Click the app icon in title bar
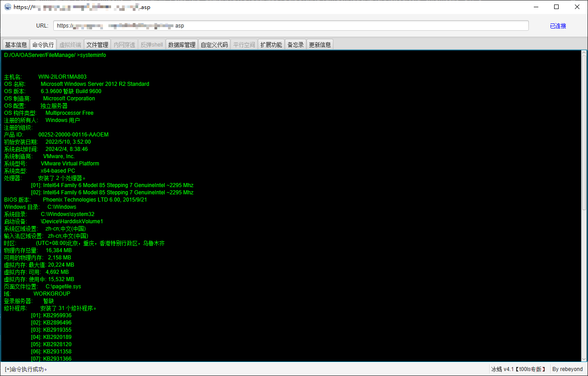This screenshot has height=376, width=588. [x=7, y=7]
